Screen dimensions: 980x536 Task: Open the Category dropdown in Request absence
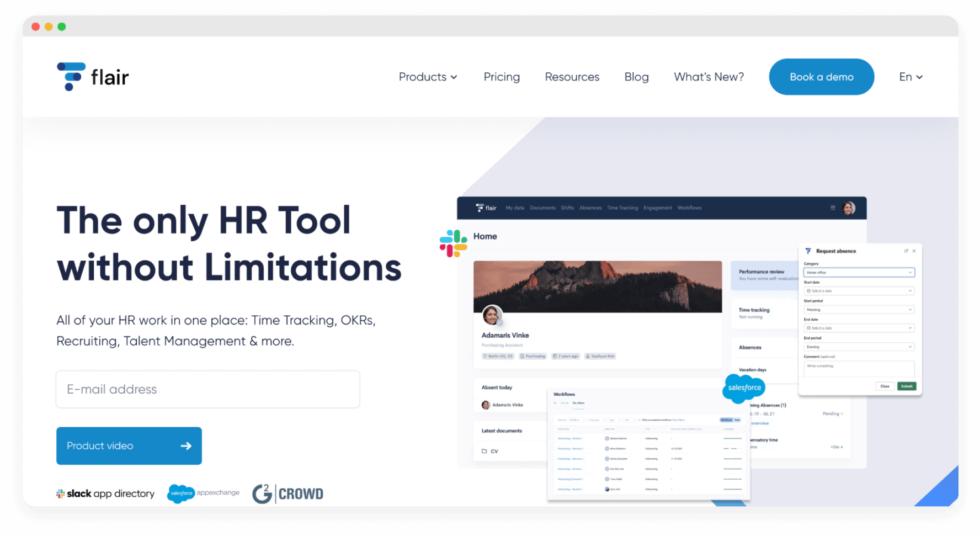pyautogui.click(x=859, y=272)
